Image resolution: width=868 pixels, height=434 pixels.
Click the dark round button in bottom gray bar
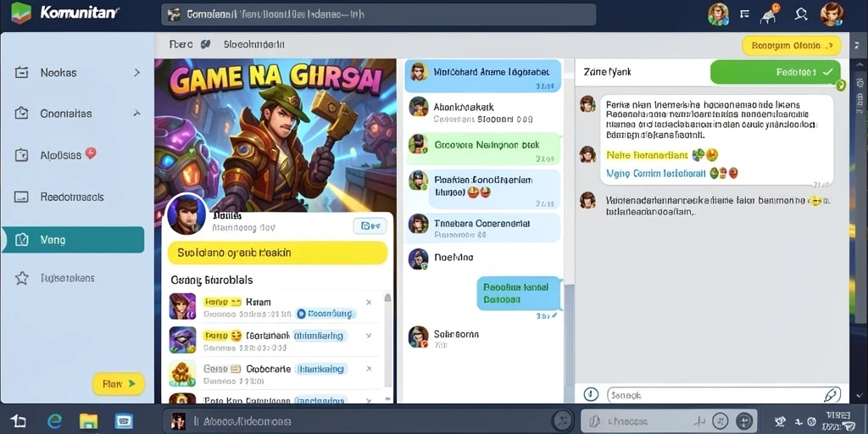745,420
